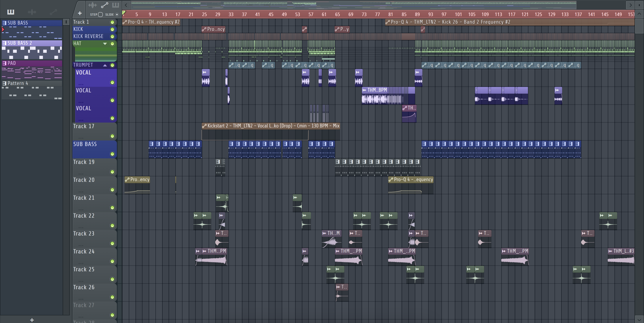Click the vertical scrollbar up arrow
This screenshot has width=644, height=323.
[x=639, y=14]
